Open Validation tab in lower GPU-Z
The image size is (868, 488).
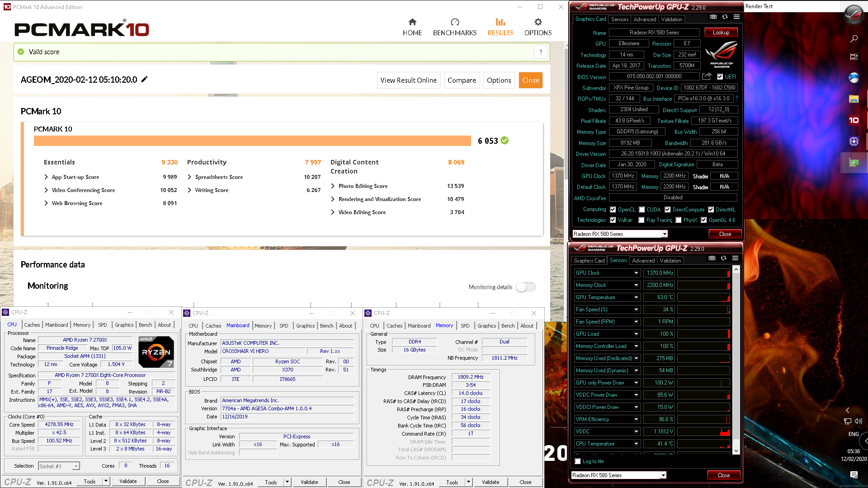click(x=670, y=261)
